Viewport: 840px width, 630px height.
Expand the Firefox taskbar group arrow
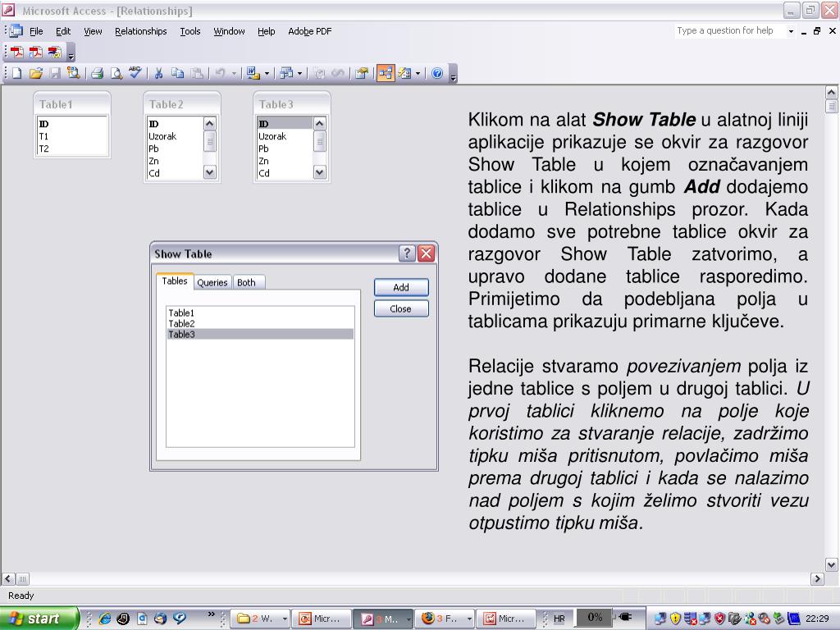(469, 619)
